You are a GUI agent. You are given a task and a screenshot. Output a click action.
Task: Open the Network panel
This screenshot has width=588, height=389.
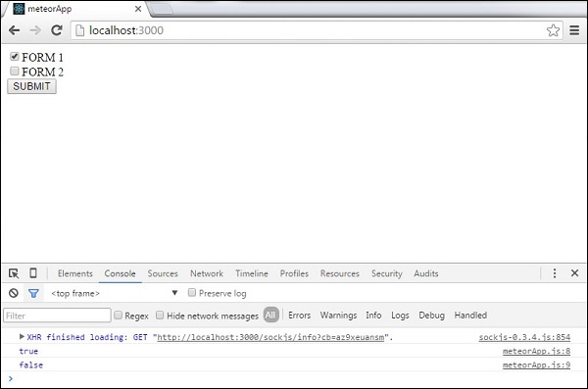pyautogui.click(x=207, y=273)
